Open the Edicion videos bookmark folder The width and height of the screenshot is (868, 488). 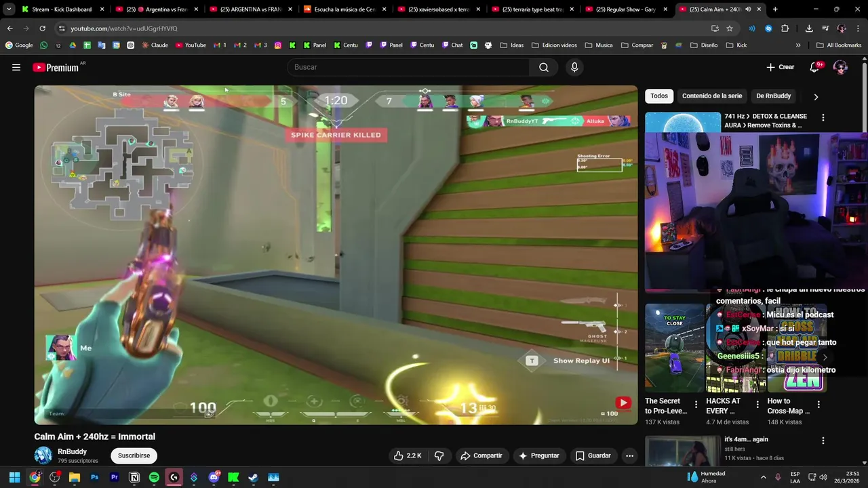[554, 45]
